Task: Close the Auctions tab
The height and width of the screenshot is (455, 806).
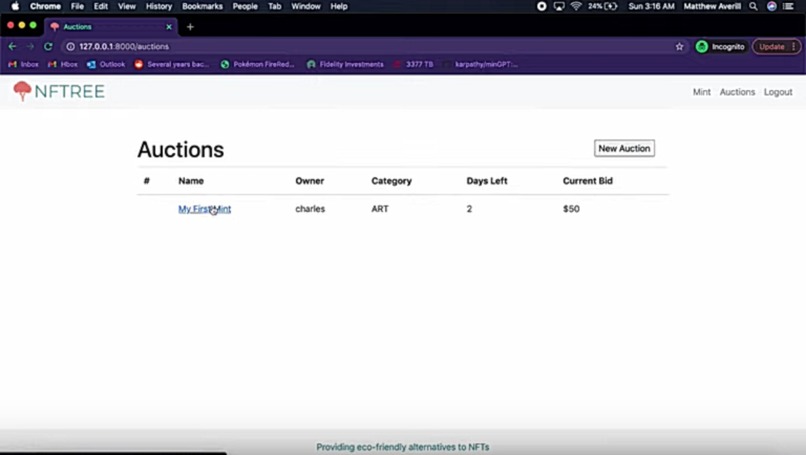Action: (169, 27)
